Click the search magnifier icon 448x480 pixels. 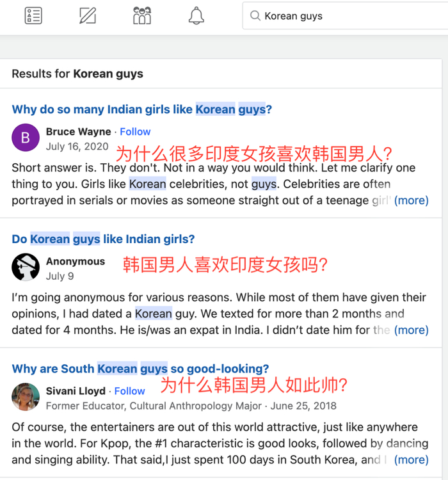255,15
